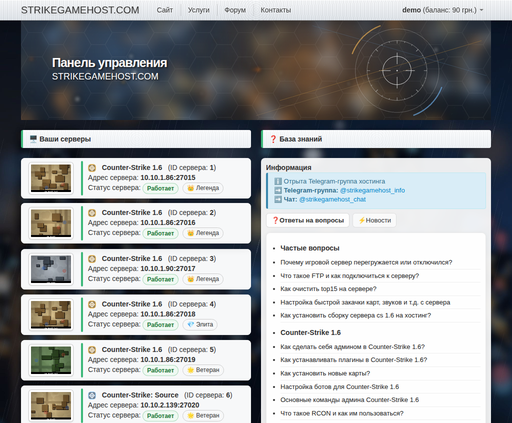The width and height of the screenshot is (512, 423).
Task: Click the arrow icon beside Чат
Action: 278,199
